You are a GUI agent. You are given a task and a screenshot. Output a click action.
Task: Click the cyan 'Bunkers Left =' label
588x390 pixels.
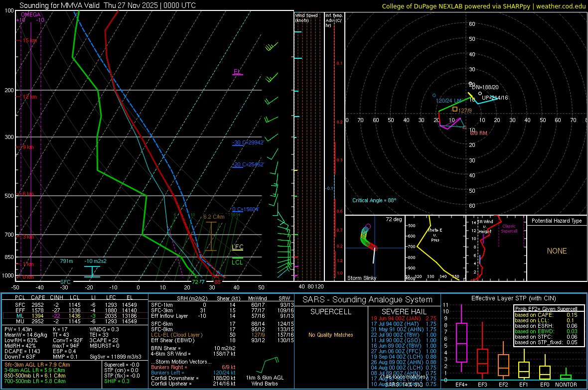tap(167, 373)
